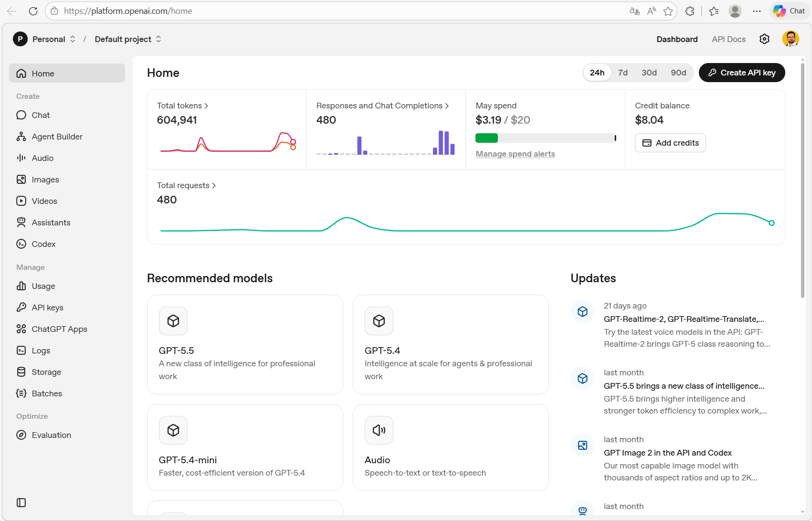
Task: Open the settings gear icon
Action: point(764,39)
